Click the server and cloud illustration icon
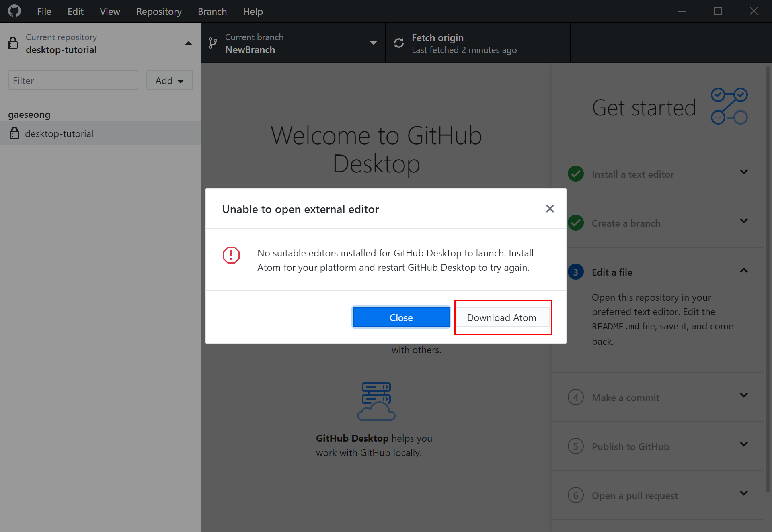772x532 pixels. click(376, 401)
